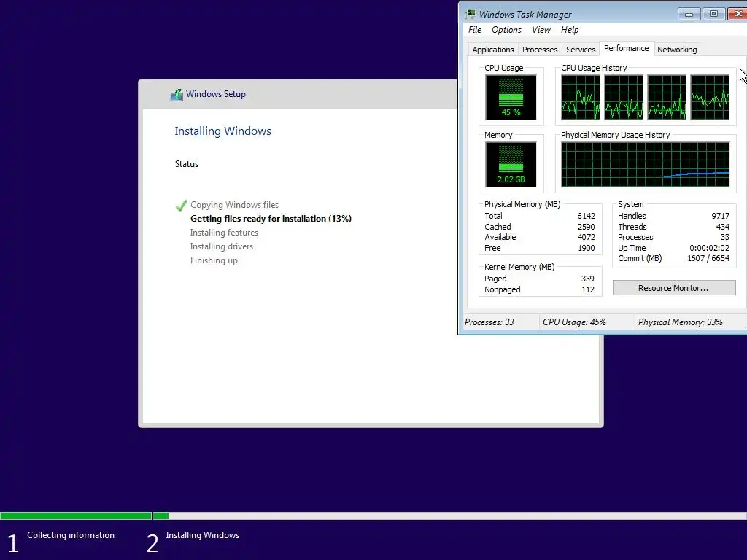Click the Physical Memory Usage History graph
Screen dimensions: 747x560
pos(645,164)
